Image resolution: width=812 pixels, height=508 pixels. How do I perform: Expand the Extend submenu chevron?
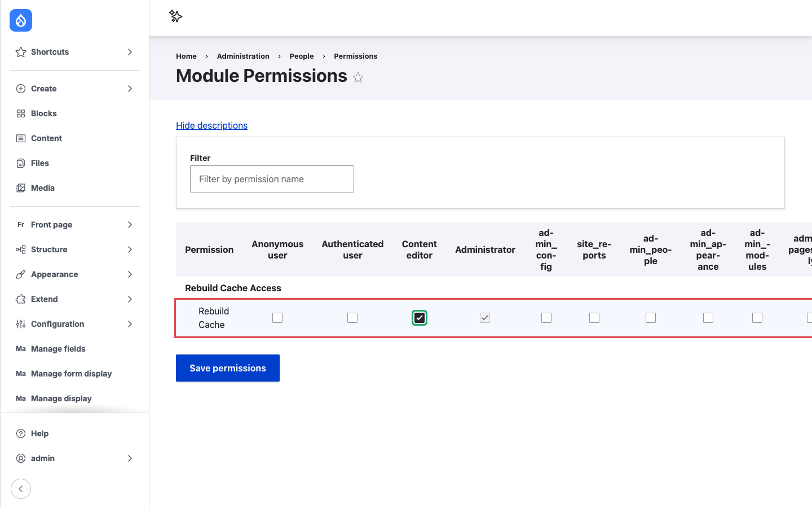[x=130, y=299]
